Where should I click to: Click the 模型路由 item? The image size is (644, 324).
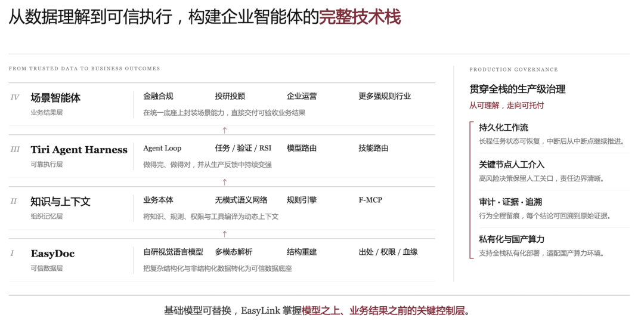click(302, 148)
